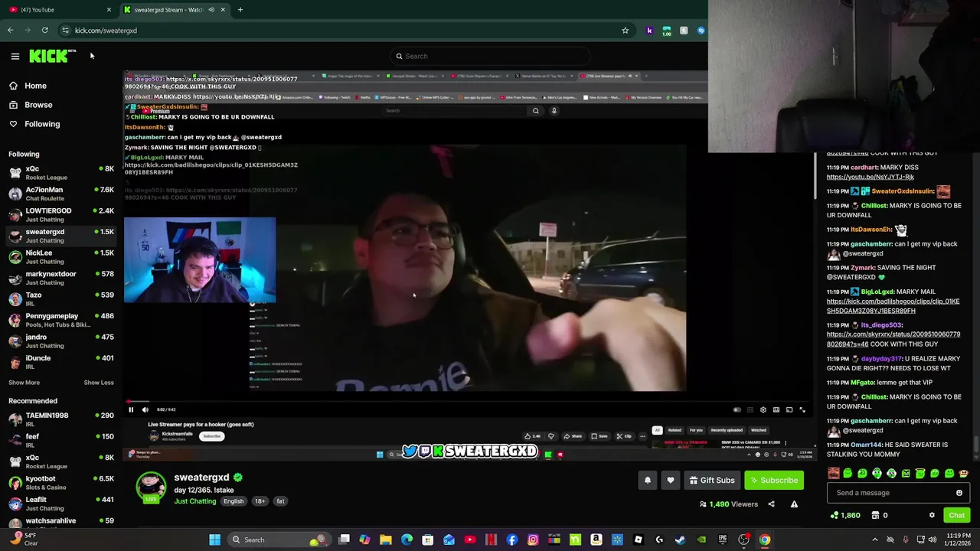Open player settings gear
The width and height of the screenshot is (980, 551).
[x=763, y=409]
